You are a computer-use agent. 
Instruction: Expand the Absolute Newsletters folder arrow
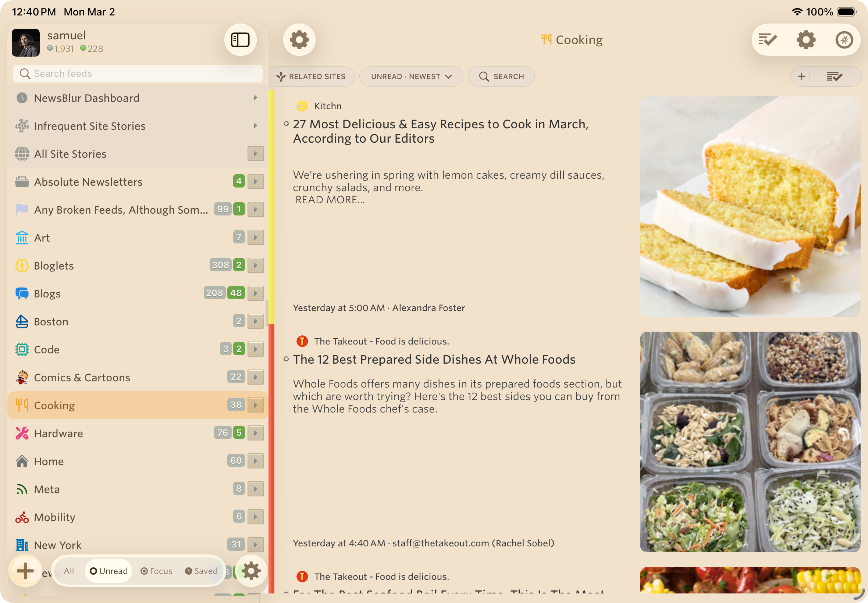(256, 182)
